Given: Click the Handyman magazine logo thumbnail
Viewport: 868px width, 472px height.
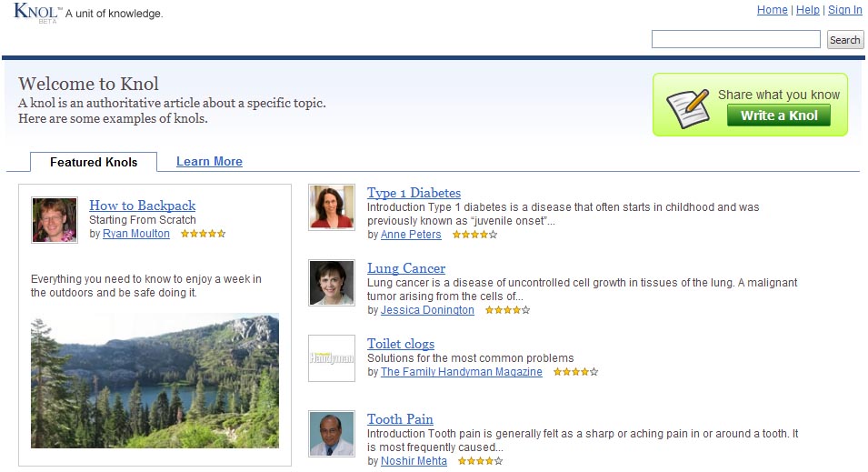Looking at the screenshot, I should pyautogui.click(x=332, y=358).
